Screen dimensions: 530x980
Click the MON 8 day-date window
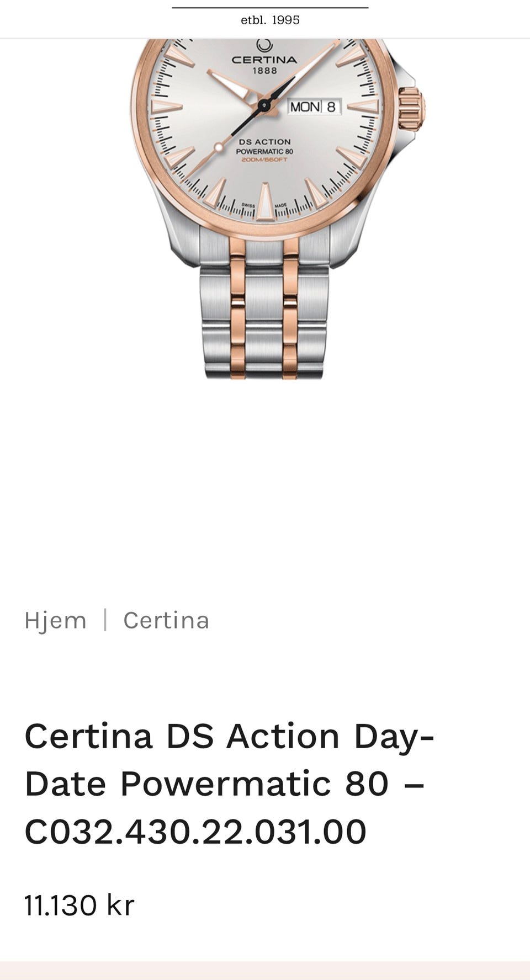[314, 106]
